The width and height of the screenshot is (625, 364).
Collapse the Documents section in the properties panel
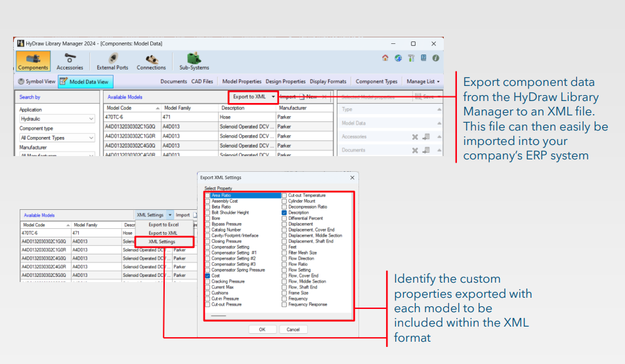coord(439,150)
